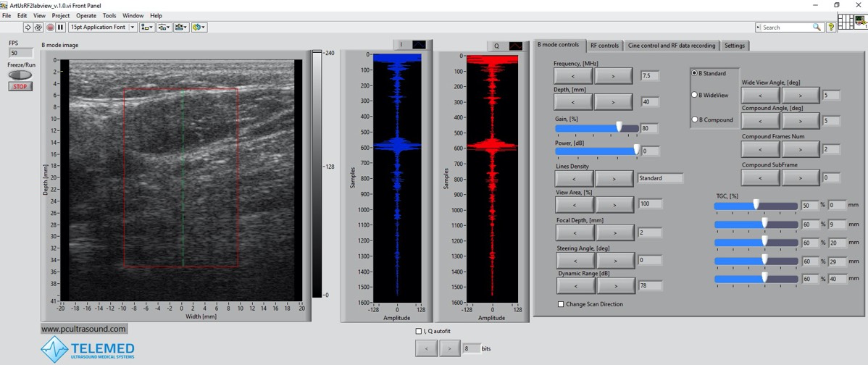
Task: Decrease Compound SubFrame with the < button
Action: click(x=761, y=177)
